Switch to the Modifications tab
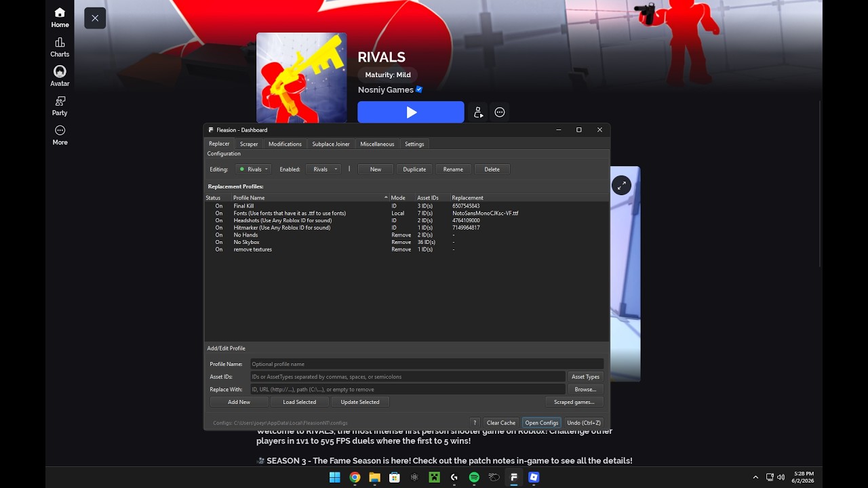This screenshot has height=488, width=868. 285,144
